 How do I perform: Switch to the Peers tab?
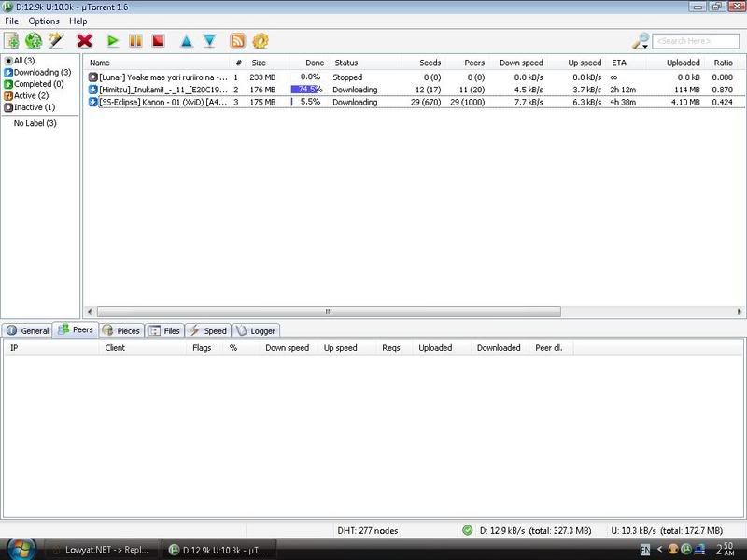pyautogui.click(x=76, y=329)
